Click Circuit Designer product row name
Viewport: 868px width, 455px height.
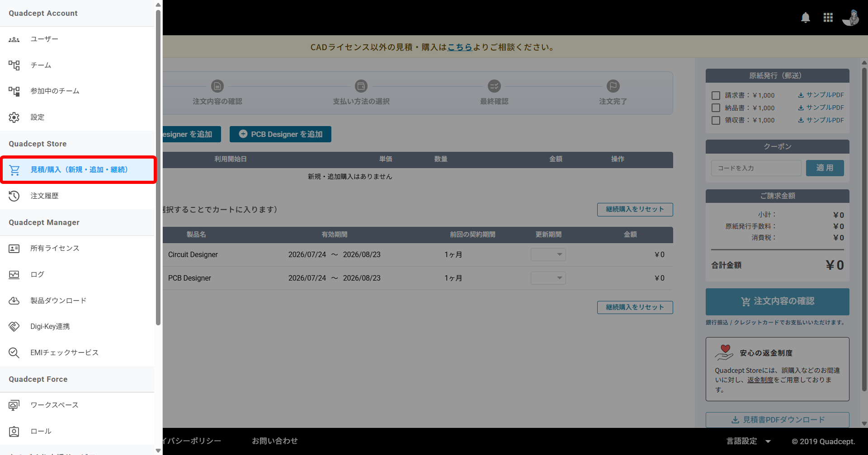[193, 255]
